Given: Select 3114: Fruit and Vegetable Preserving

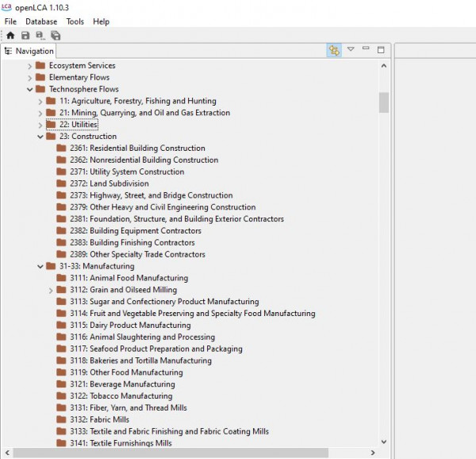Looking at the screenshot, I should pyautogui.click(x=193, y=314).
